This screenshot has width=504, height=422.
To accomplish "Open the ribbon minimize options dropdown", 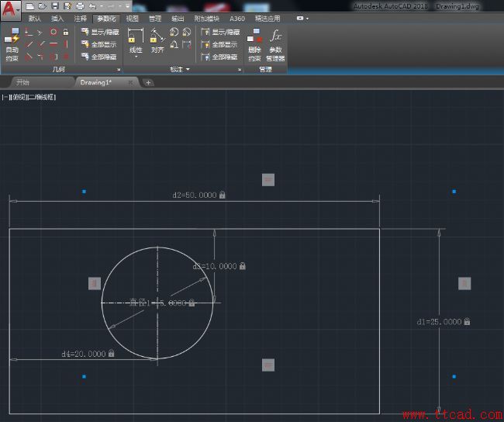I will [308, 19].
